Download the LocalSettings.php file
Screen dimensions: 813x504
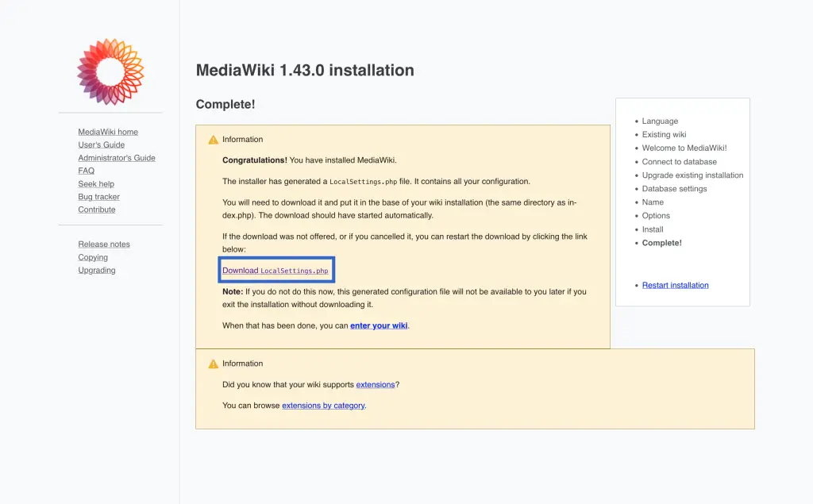pos(275,270)
